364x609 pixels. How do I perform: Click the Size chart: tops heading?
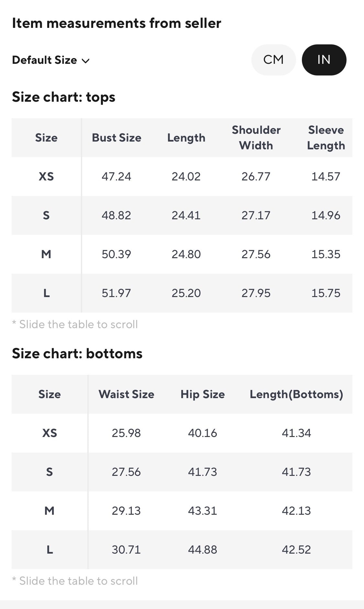point(63,97)
